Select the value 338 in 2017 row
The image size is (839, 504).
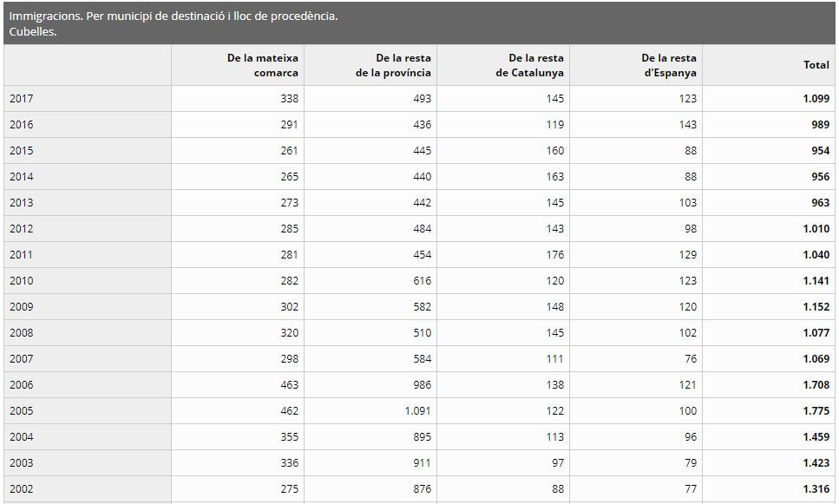coord(290,98)
